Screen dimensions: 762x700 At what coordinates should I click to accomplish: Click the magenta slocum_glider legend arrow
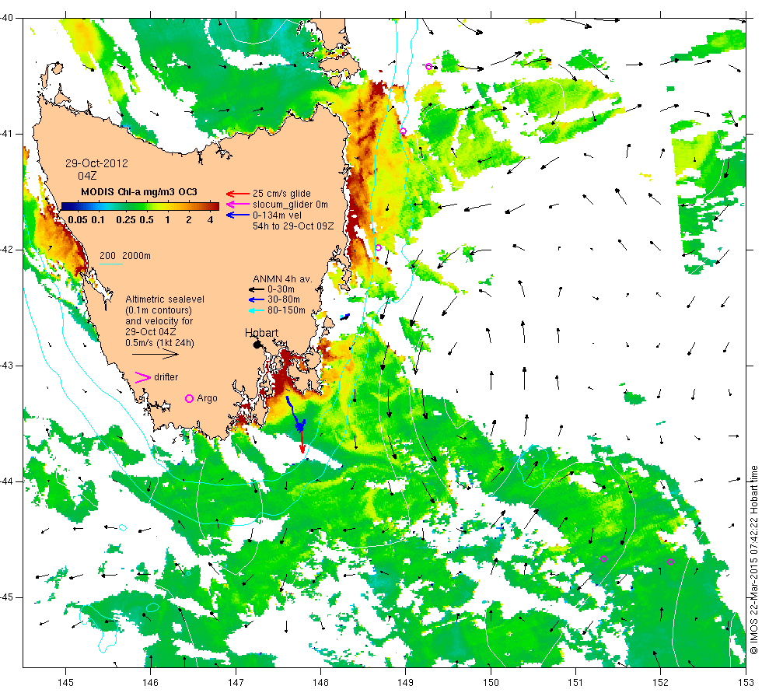pyautogui.click(x=237, y=204)
